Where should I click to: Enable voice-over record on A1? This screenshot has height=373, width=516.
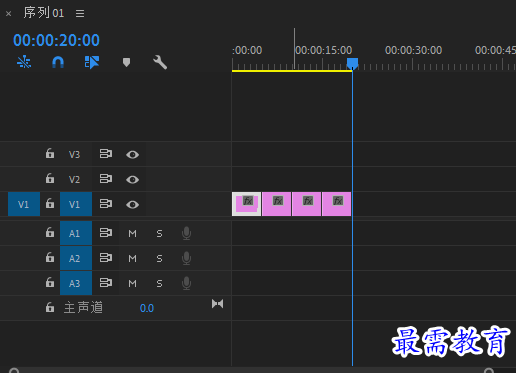coord(187,233)
